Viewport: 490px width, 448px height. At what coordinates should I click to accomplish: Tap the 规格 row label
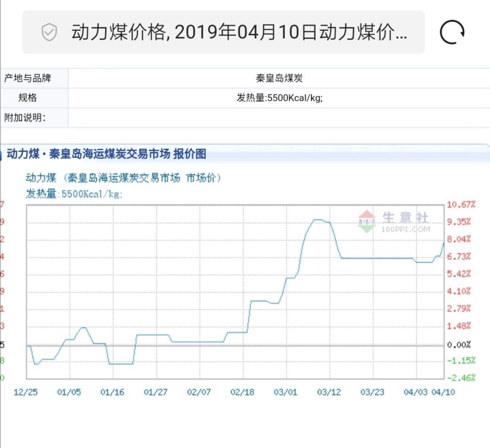(28, 98)
